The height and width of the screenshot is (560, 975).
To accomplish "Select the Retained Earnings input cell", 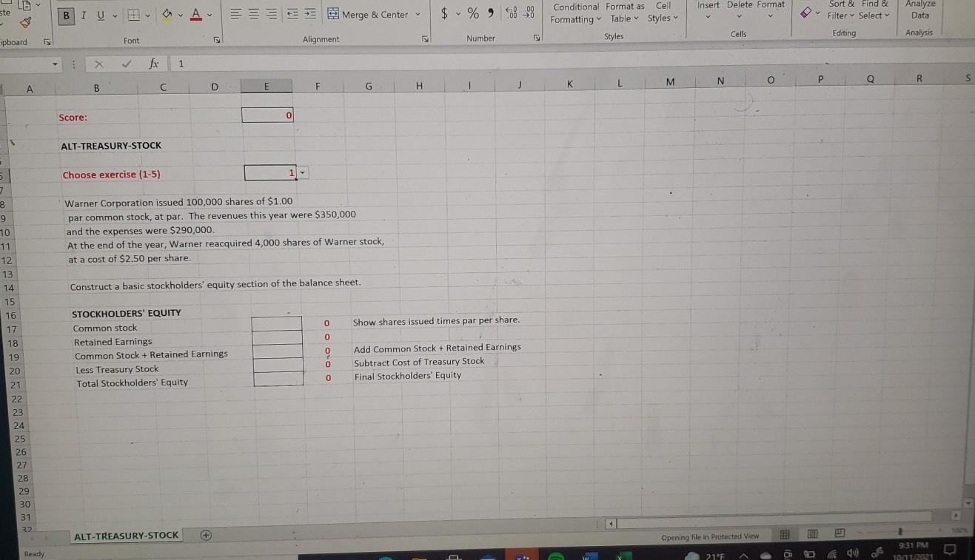I will coord(278,337).
